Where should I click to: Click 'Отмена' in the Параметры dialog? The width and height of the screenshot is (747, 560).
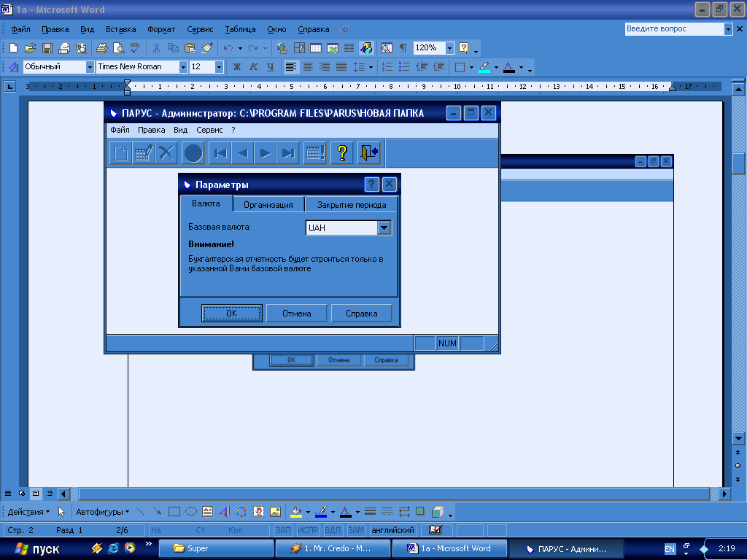[296, 314]
